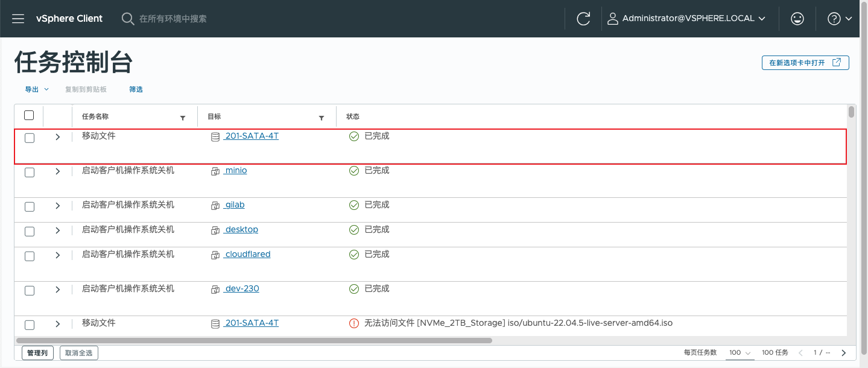Refresh the vSphere Client view

click(583, 19)
